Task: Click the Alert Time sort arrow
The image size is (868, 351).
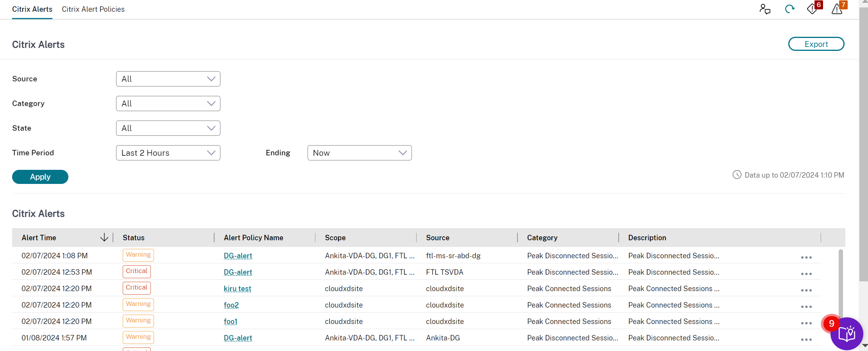Action: click(x=104, y=238)
